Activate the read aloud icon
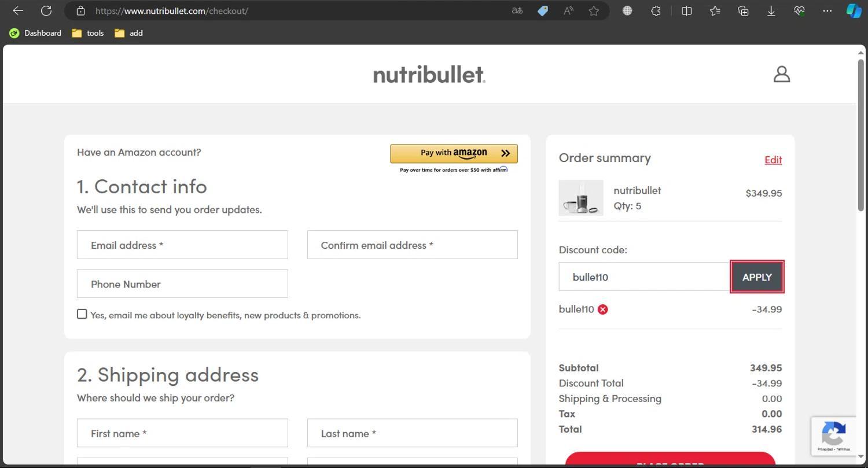This screenshot has width=868, height=468. pyautogui.click(x=568, y=10)
